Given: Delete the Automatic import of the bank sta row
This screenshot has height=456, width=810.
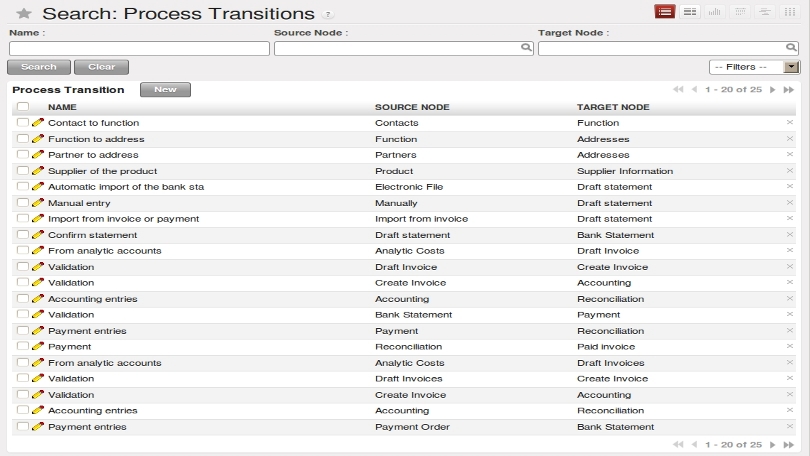Looking at the screenshot, I should point(789,186).
